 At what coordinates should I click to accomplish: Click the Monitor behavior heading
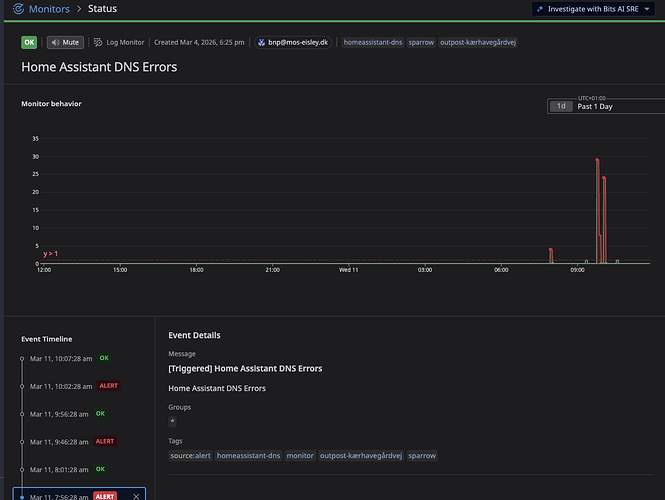(x=51, y=104)
